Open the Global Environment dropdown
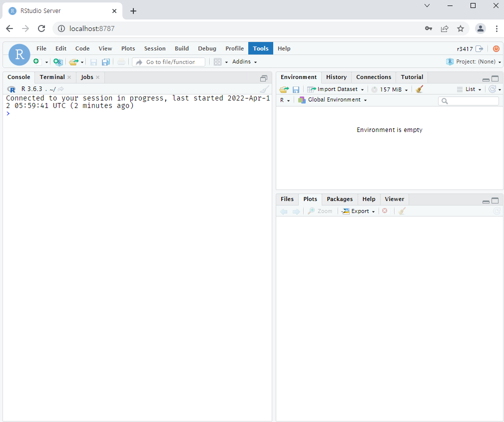Viewport: 504px width, 422px height. 333,99
